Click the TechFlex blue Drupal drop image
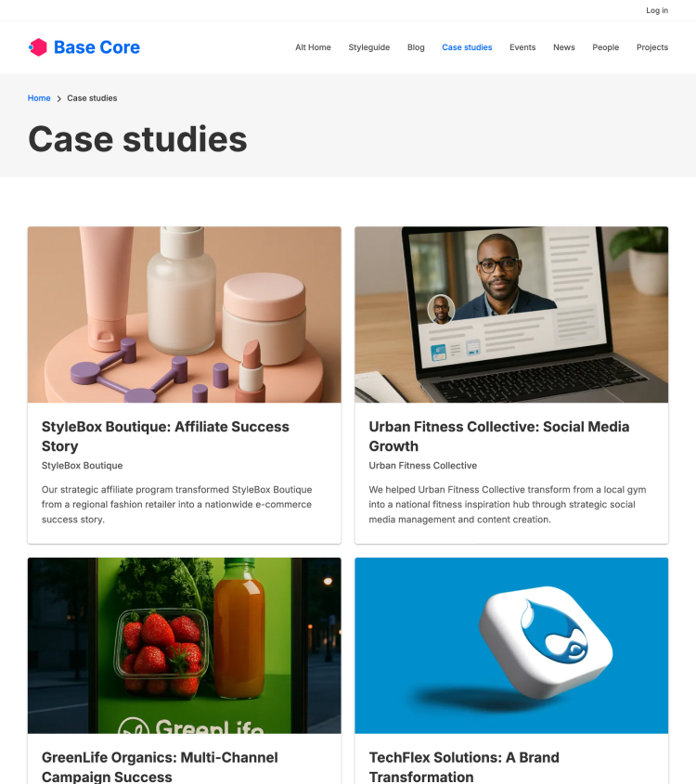 point(511,646)
